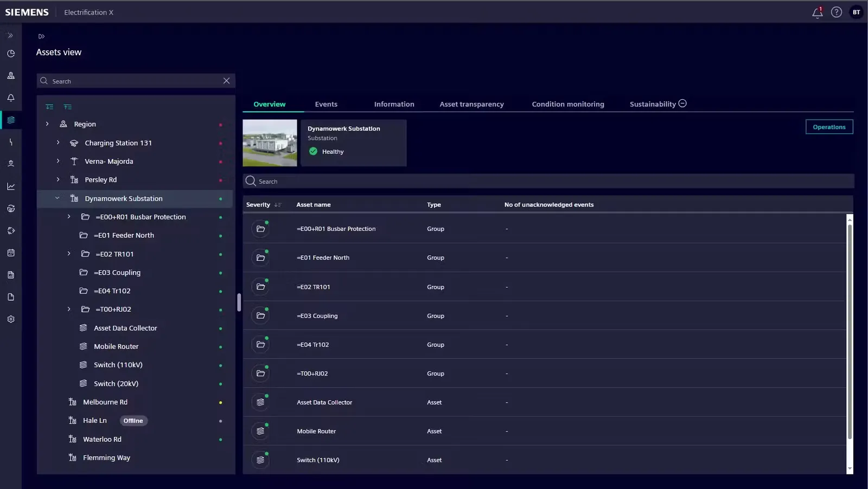Collapse the Dynamowerk Substation tree node
The image size is (868, 489).
tap(58, 198)
